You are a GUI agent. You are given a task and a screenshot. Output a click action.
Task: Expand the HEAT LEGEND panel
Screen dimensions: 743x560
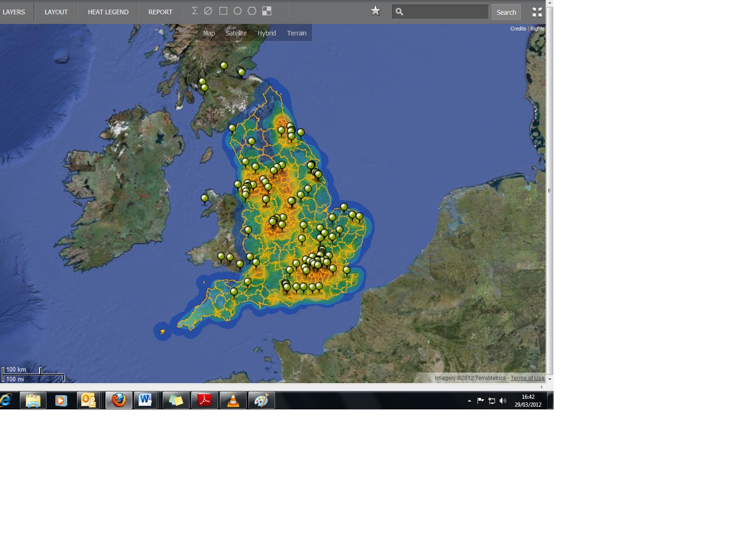click(x=108, y=12)
